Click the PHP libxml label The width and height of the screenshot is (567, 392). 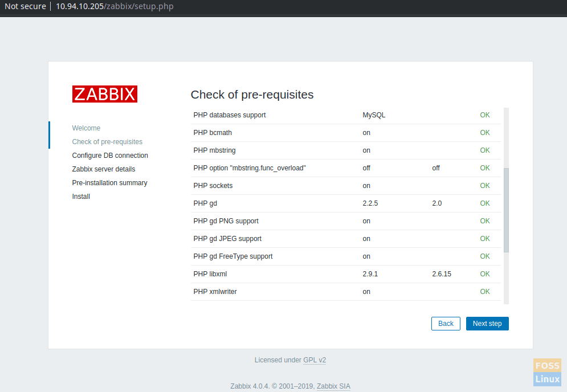pos(210,274)
